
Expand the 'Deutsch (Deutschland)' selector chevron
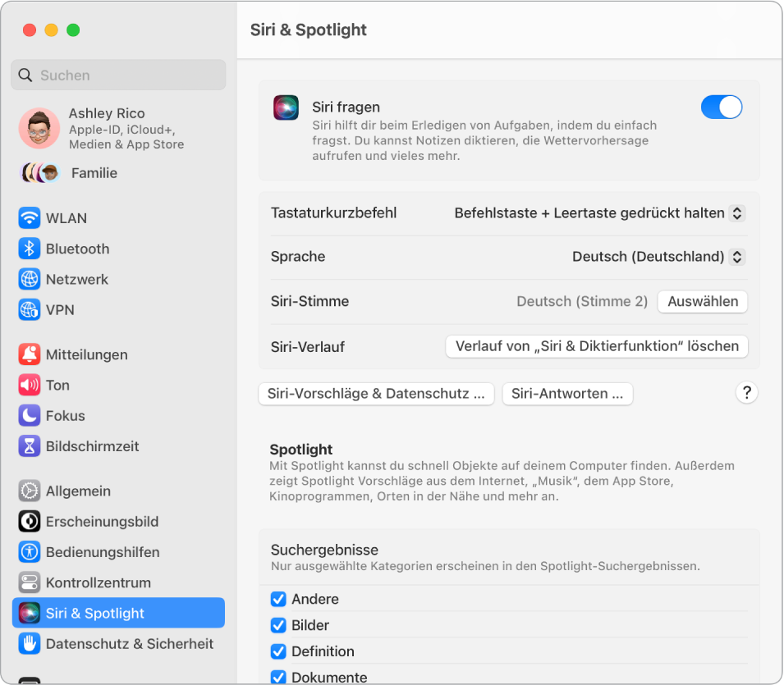point(737,256)
